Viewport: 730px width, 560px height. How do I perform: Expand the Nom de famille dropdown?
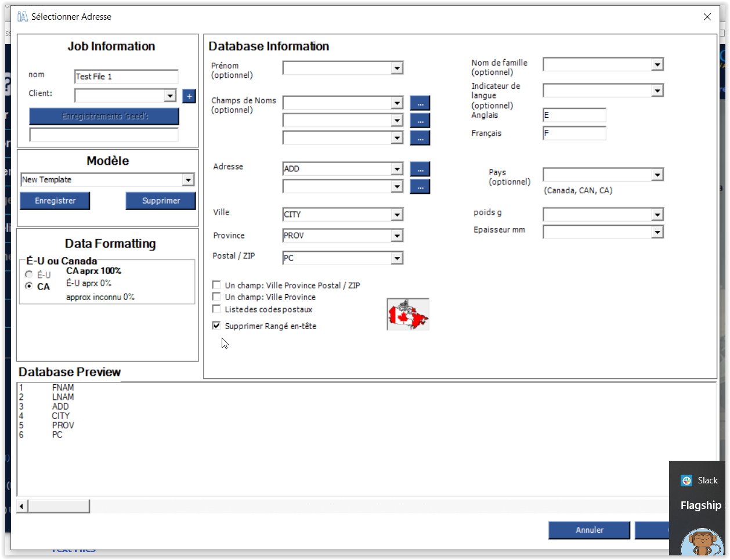(657, 64)
